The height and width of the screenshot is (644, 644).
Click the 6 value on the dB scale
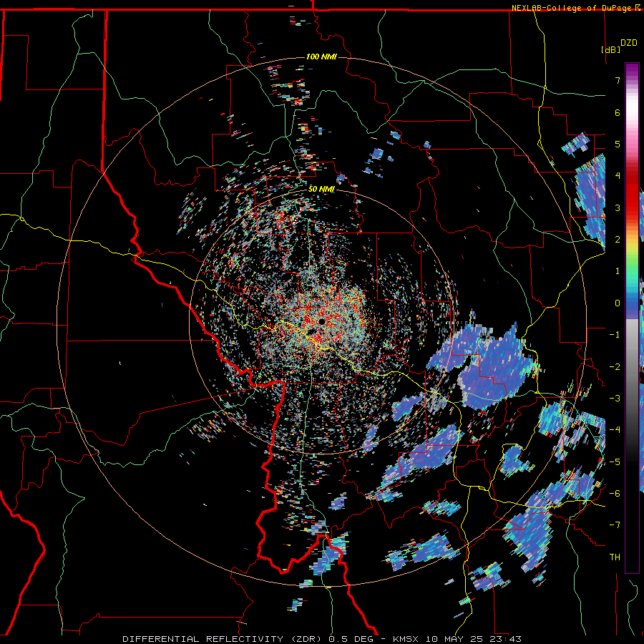tap(618, 112)
